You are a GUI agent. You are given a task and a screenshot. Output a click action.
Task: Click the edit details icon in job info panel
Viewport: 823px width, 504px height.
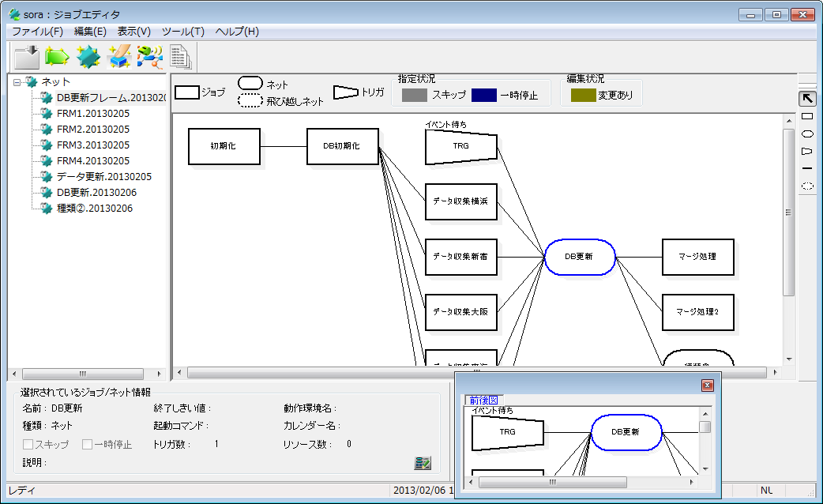click(423, 463)
